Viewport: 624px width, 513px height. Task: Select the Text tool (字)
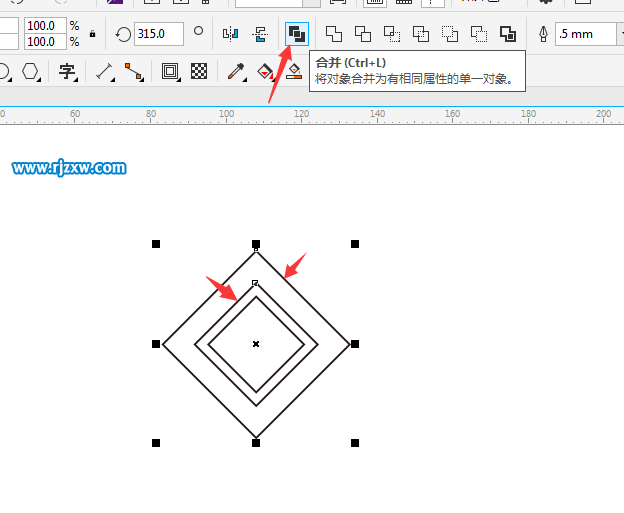(x=66, y=72)
